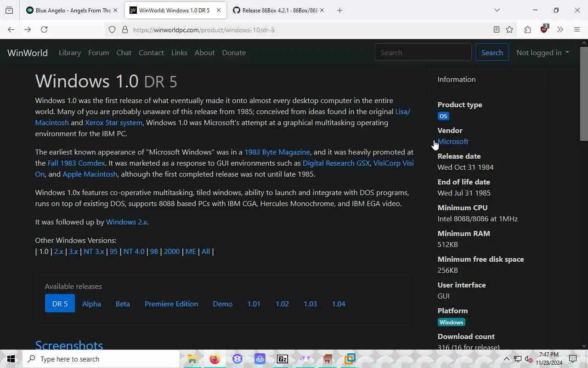Go back to the previous page
The width and height of the screenshot is (588, 368).
pyautogui.click(x=11, y=29)
